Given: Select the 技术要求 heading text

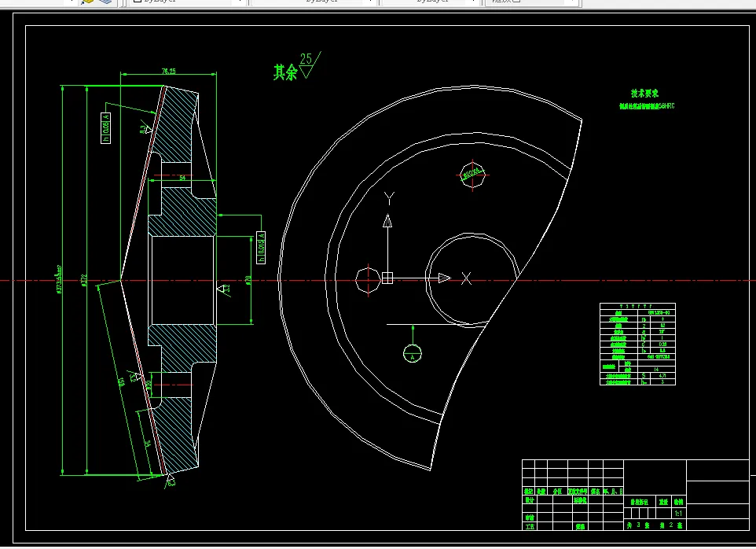Looking at the screenshot, I should tap(644, 93).
